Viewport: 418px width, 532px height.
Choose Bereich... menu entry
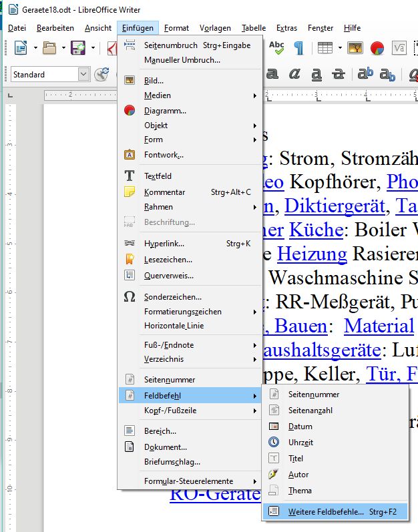point(190,431)
